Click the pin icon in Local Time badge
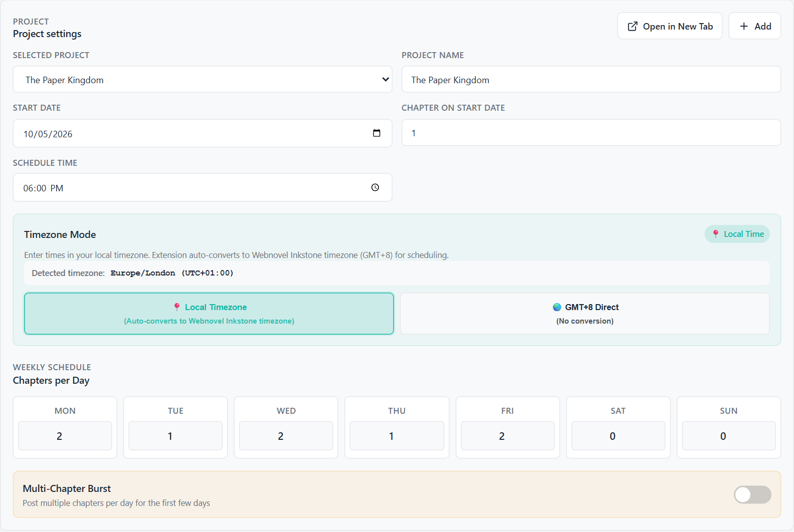The height and width of the screenshot is (532, 794). tap(716, 234)
